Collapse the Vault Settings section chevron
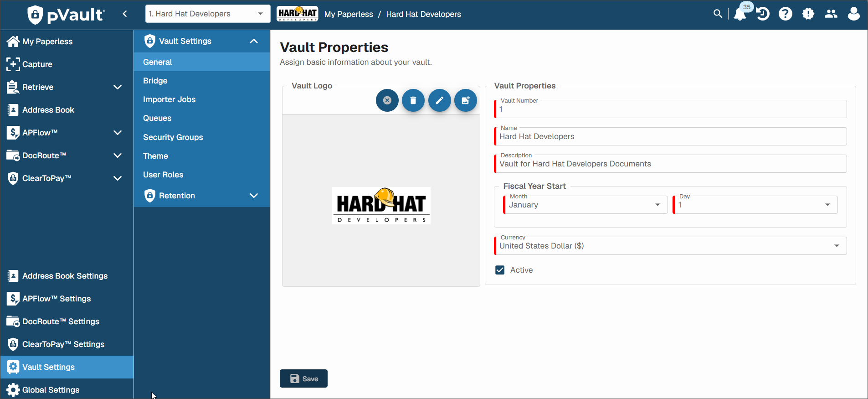This screenshot has height=399, width=868. (x=254, y=41)
